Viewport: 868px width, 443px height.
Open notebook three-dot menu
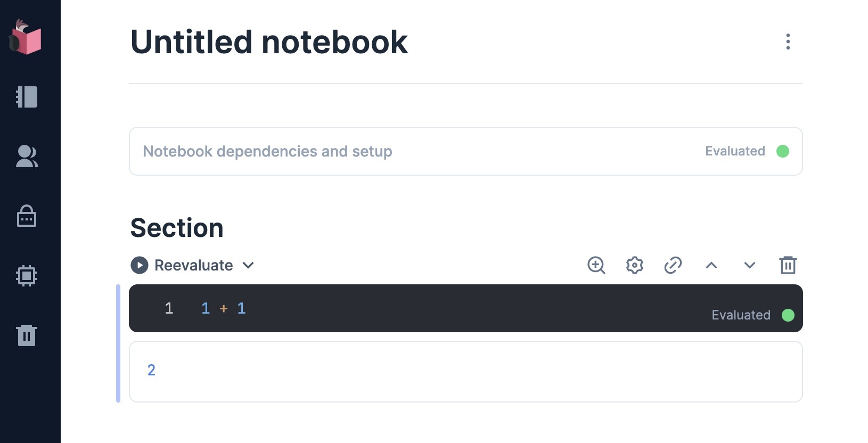[x=788, y=42]
